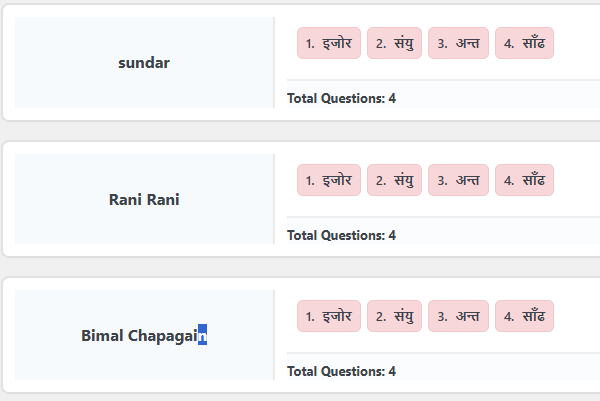Click the Bimal Chapagain name text
This screenshot has width=600, height=401.
140,336
